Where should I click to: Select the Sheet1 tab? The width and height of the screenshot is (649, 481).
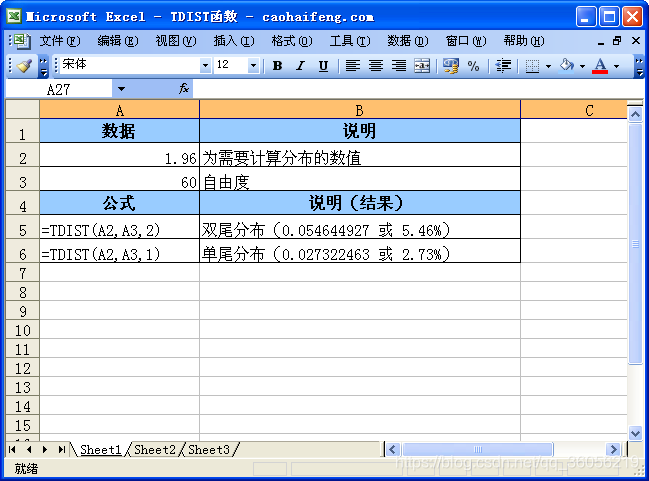[x=101, y=450]
